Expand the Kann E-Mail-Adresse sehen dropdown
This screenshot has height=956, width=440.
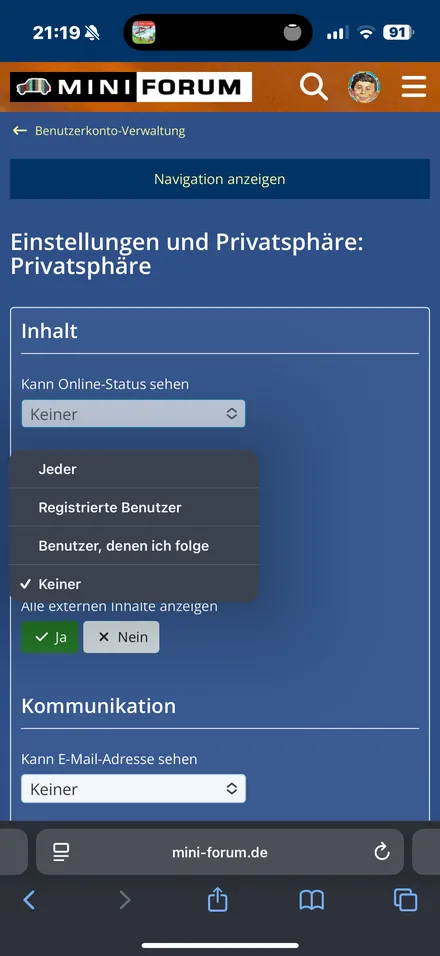click(x=133, y=789)
